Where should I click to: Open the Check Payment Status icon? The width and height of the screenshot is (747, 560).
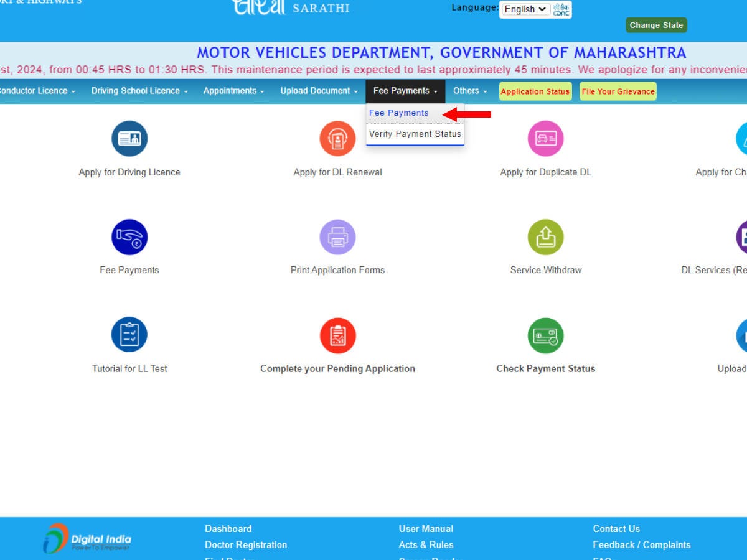click(x=545, y=335)
